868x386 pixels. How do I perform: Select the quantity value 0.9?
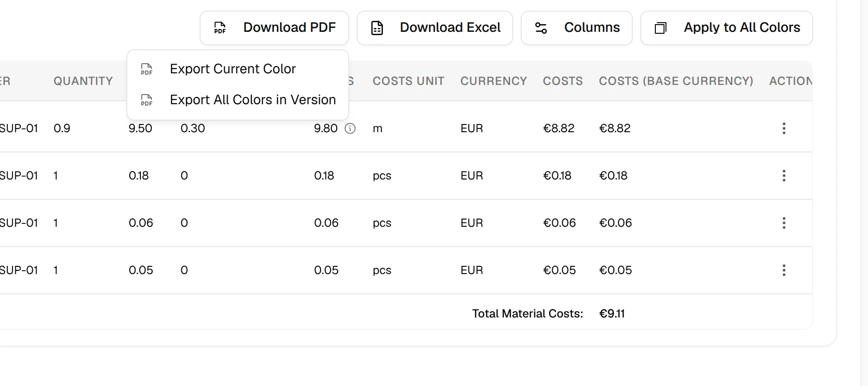tap(62, 128)
